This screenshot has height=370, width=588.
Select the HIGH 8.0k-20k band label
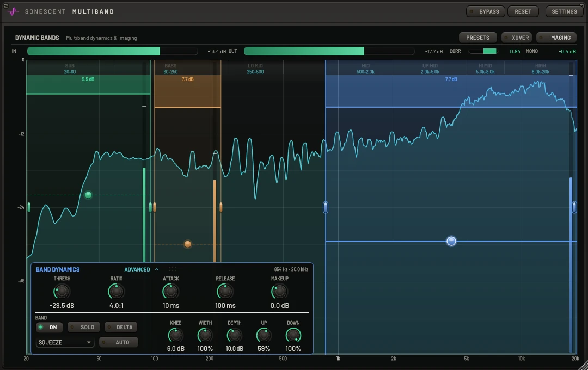coord(541,69)
